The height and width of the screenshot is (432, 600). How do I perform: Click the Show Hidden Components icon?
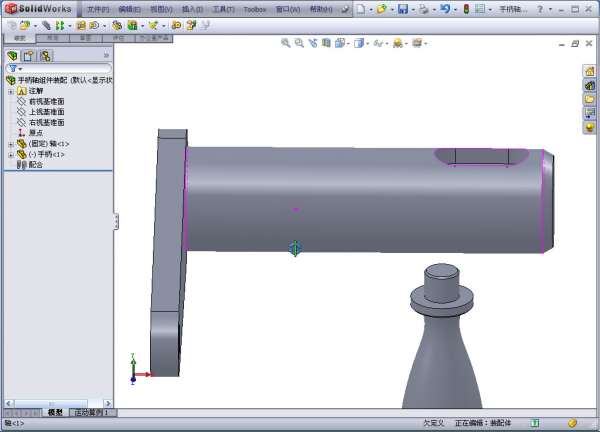(117, 25)
